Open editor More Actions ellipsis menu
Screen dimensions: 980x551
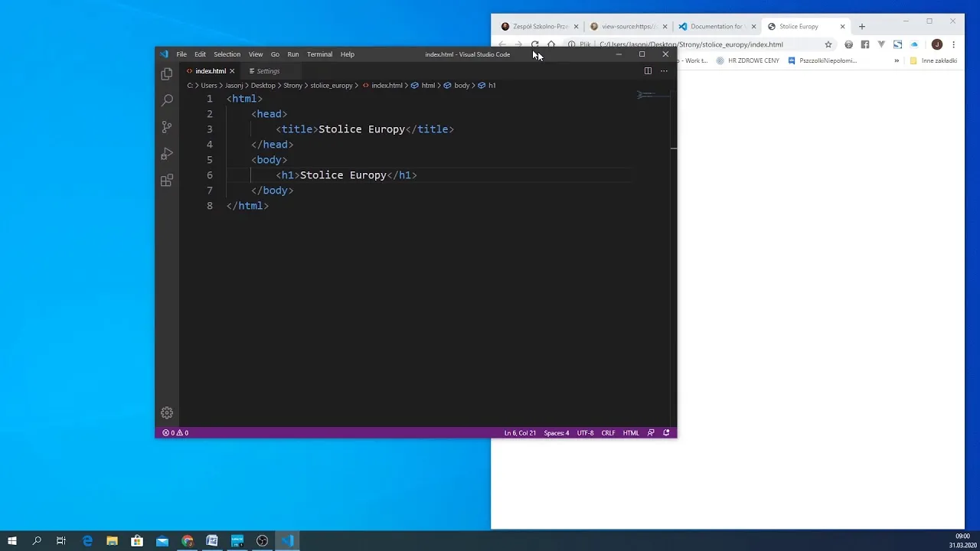click(664, 71)
